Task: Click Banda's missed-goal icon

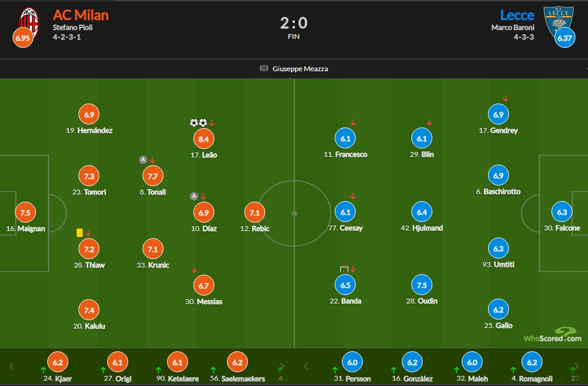Action: point(344,269)
